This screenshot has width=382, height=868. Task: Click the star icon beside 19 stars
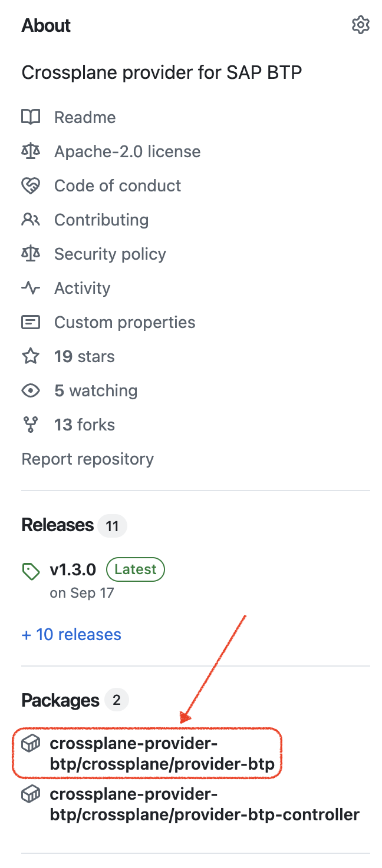pos(31,356)
